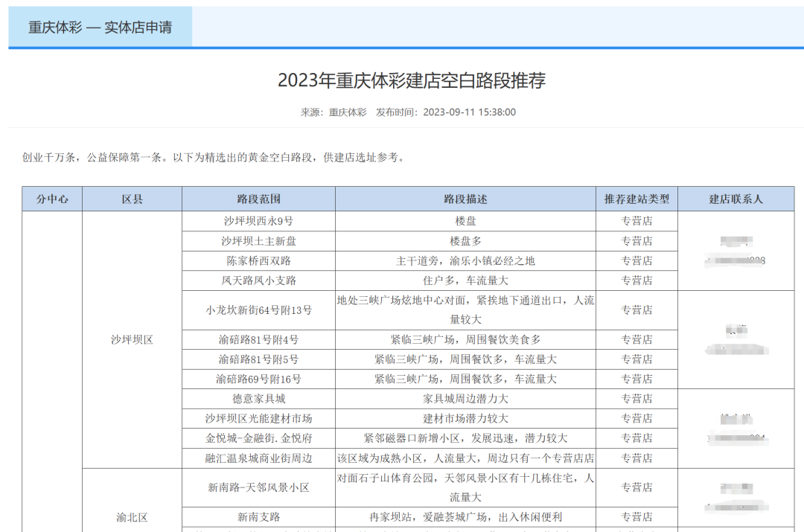Click the publish time 2023-09-11 15:38:00
Screen dimensions: 804x532
click(x=469, y=112)
